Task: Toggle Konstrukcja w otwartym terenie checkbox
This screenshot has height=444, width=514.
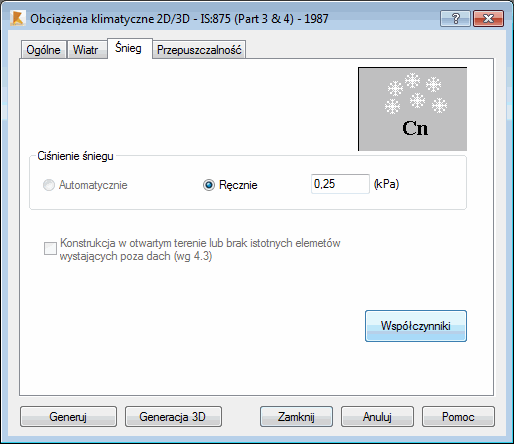Action: [x=50, y=248]
